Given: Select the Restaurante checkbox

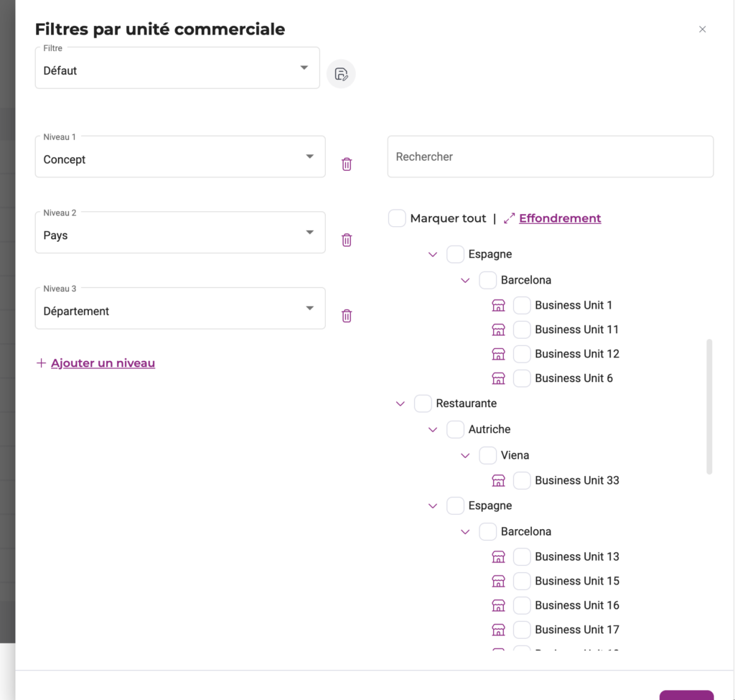Looking at the screenshot, I should click(x=423, y=403).
